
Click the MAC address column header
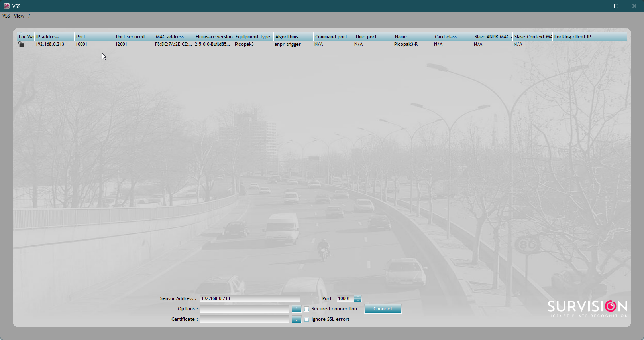tap(174, 37)
